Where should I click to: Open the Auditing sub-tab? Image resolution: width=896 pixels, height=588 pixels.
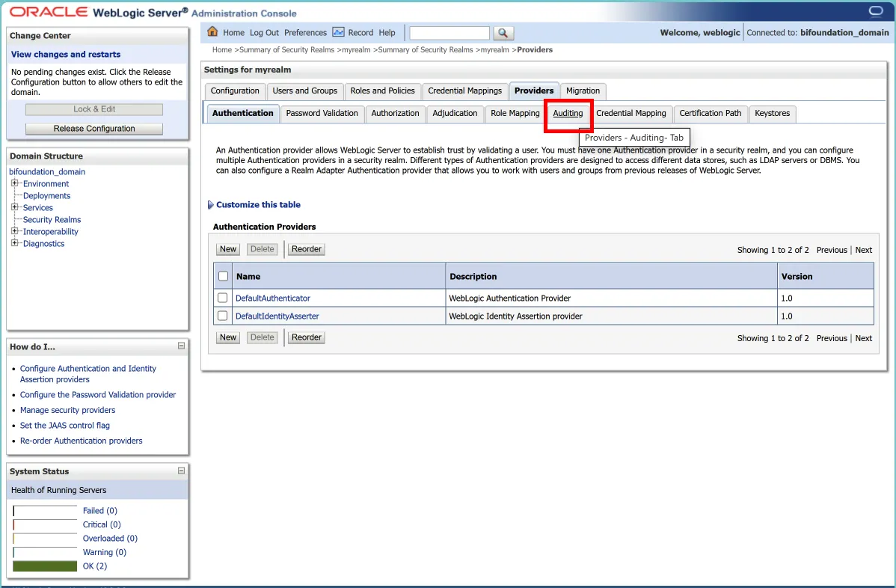click(568, 113)
